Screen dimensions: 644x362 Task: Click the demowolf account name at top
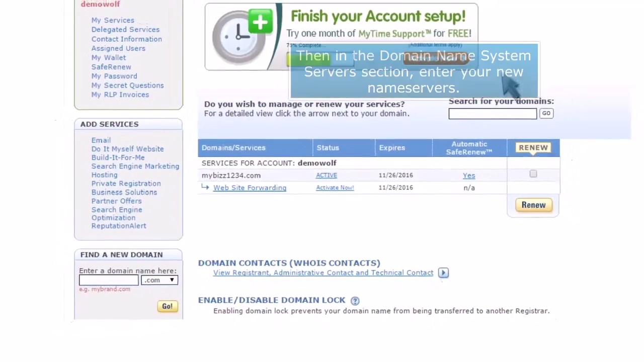(100, 4)
